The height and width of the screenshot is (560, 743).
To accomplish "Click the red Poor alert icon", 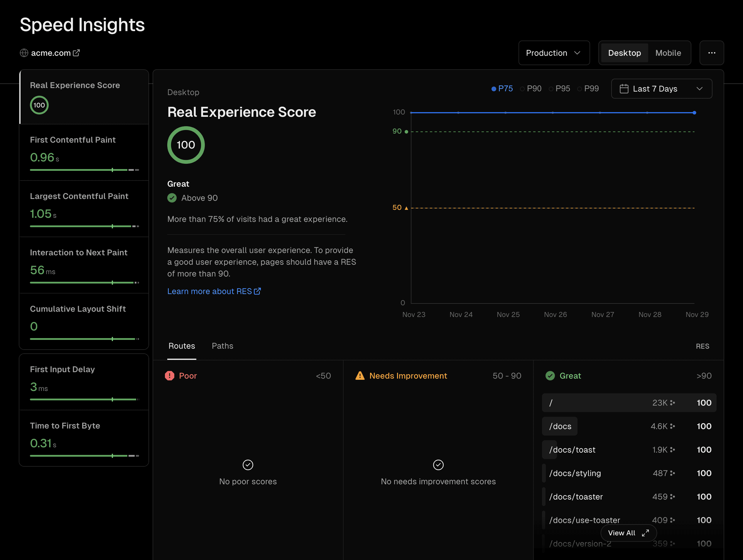I will pos(170,376).
